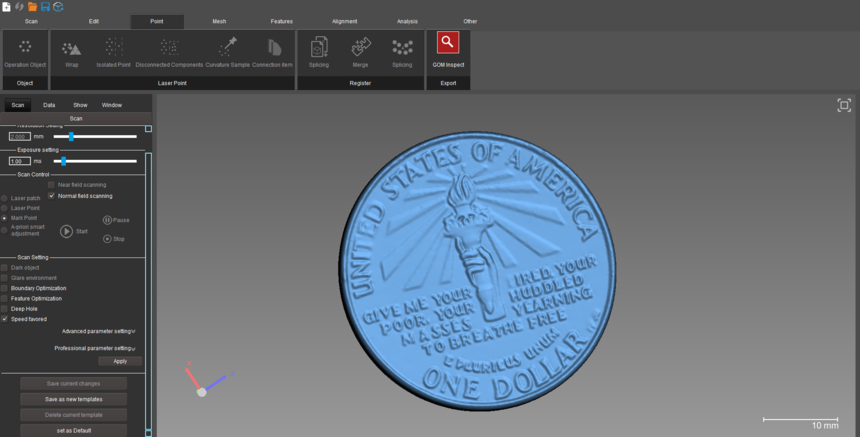Click the fit-to-view icon in viewport corner
The width and height of the screenshot is (860, 437).
point(844,105)
